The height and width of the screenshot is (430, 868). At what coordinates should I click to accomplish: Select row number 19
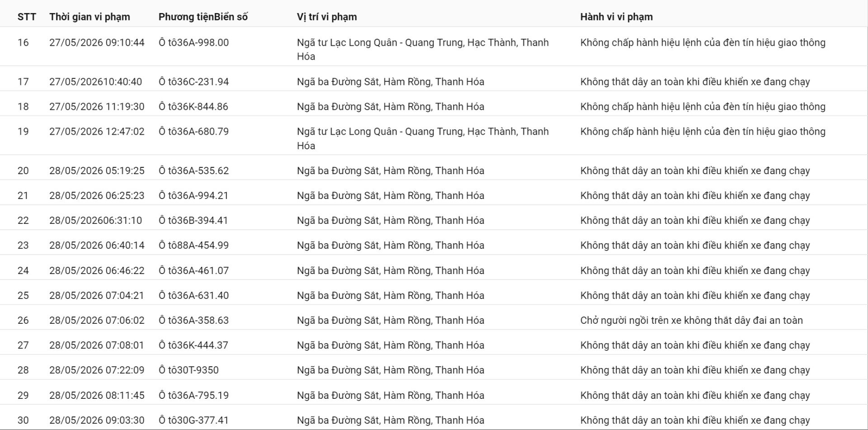point(23,132)
